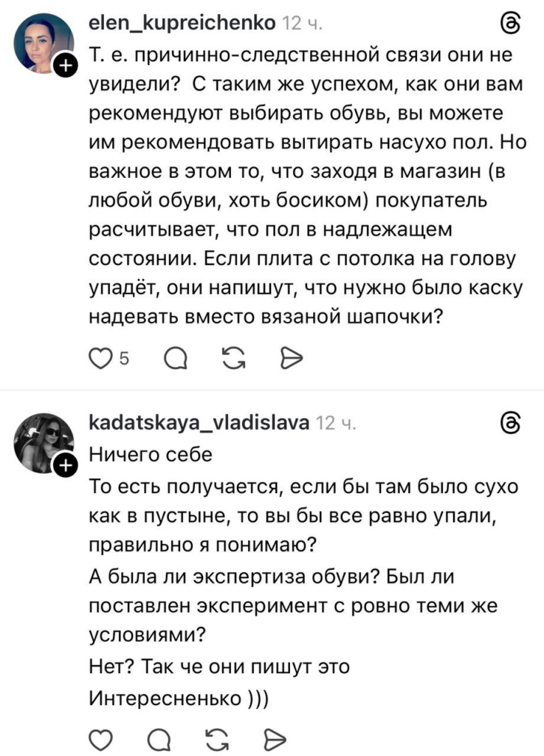The image size is (544, 756).
Task: Share kadatskaya_vladislava's comment via the send icon
Action: click(274, 738)
